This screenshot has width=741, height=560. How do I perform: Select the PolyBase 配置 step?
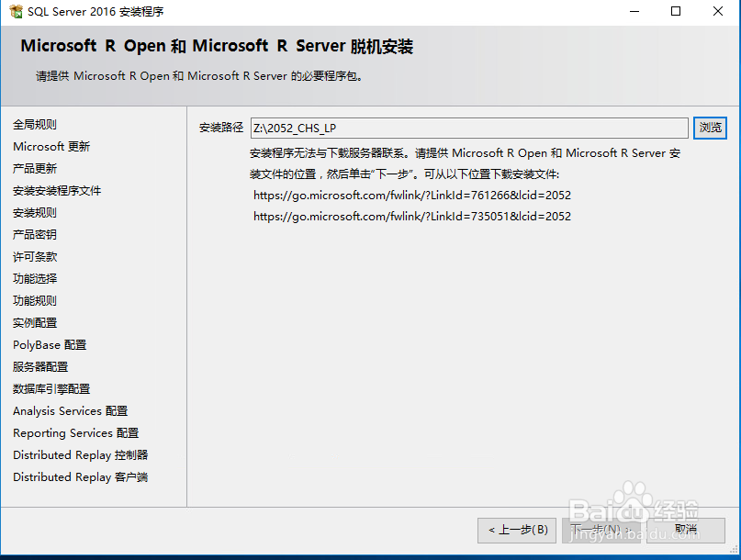point(50,345)
